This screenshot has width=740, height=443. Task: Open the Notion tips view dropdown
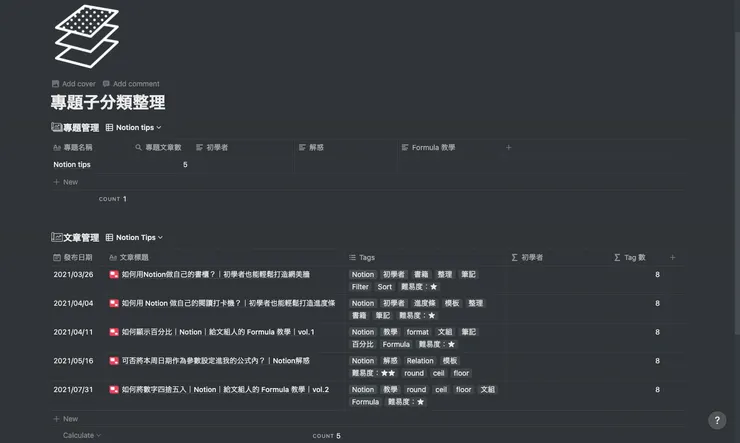point(134,127)
